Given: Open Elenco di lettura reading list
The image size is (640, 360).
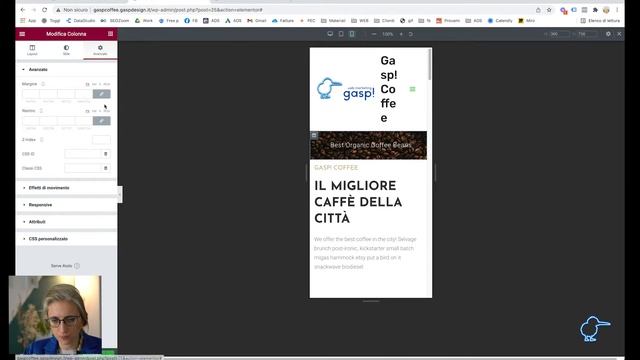Looking at the screenshot, I should pos(600,20).
